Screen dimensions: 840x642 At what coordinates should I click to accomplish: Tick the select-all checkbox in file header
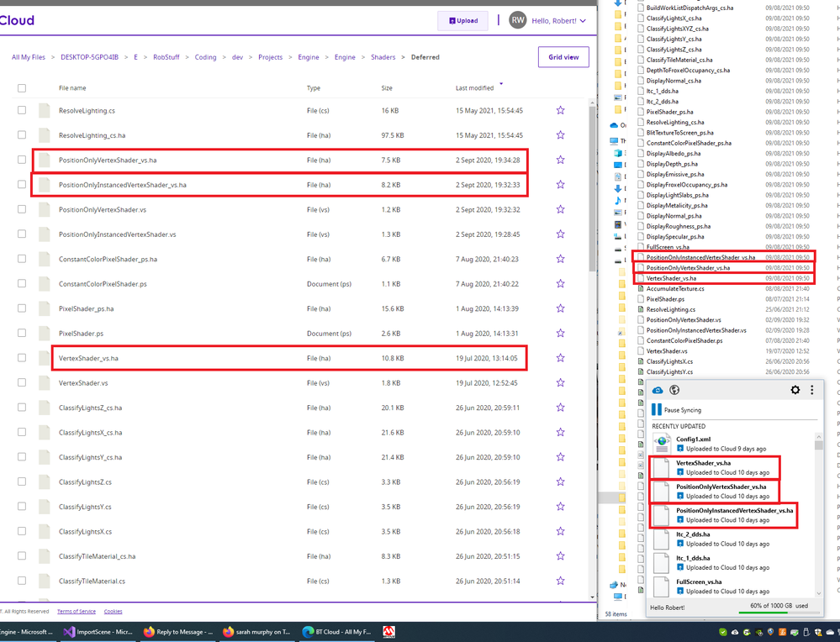click(22, 88)
